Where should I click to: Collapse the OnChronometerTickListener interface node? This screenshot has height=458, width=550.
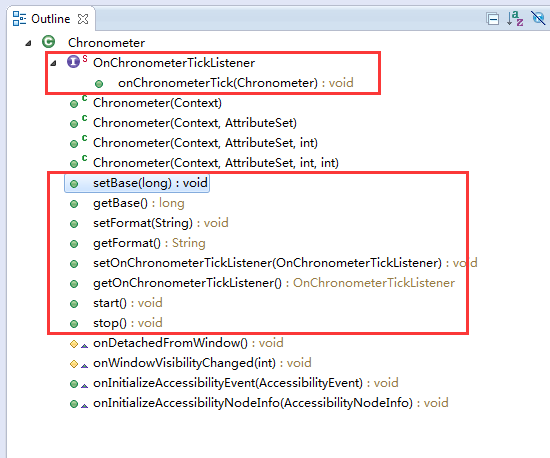click(x=53, y=63)
